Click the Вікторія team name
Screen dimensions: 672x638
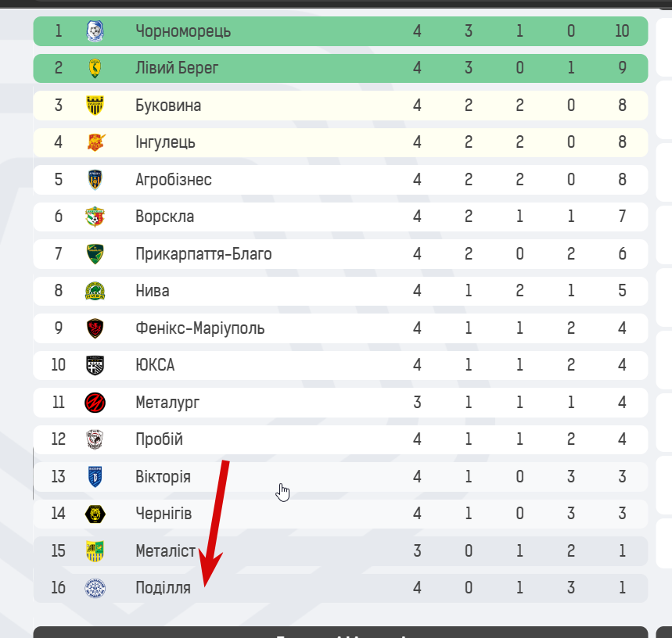(163, 477)
